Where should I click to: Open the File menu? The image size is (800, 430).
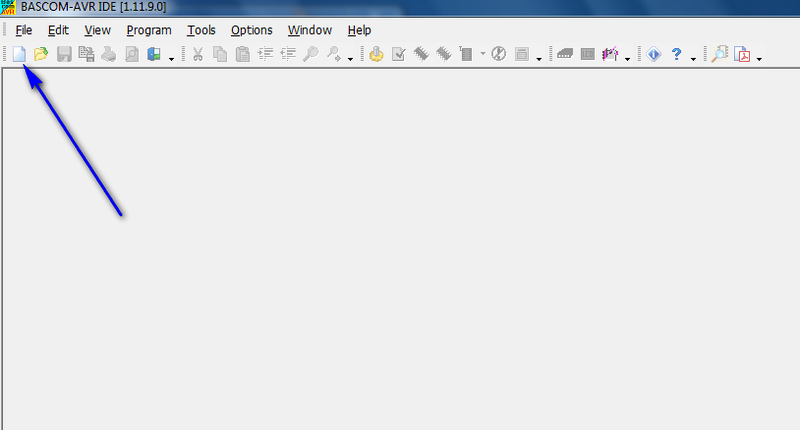click(x=24, y=30)
